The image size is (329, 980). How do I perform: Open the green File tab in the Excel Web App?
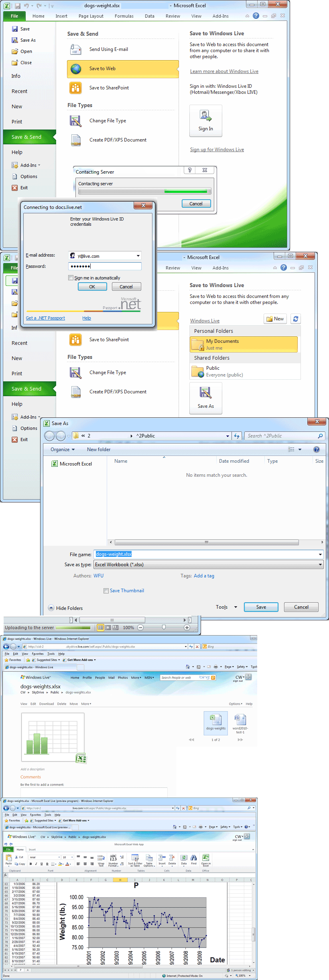pos(8,849)
